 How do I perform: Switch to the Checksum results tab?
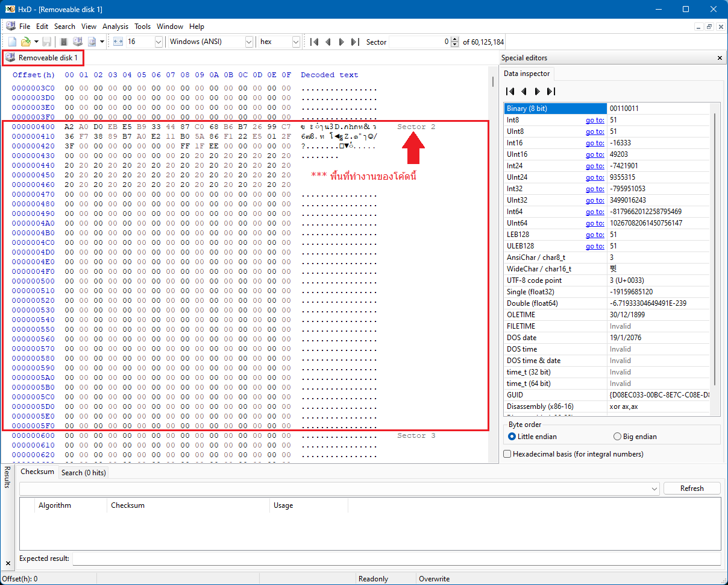click(37, 472)
